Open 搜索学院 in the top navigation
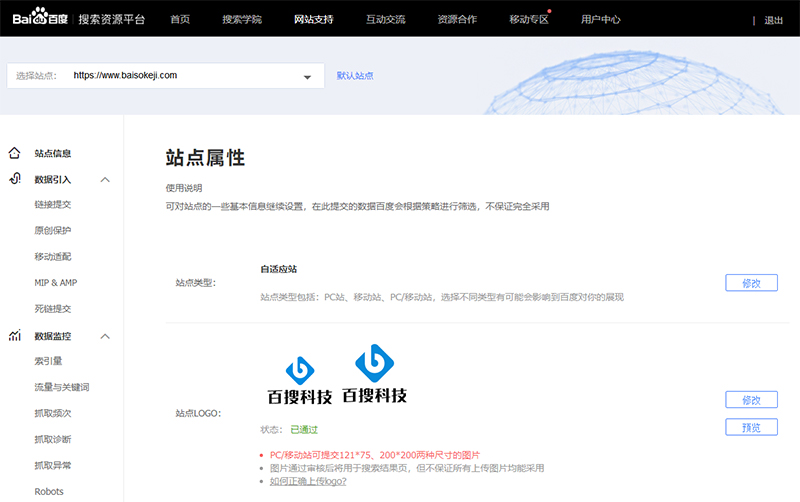This screenshot has height=502, width=800. 242,19
